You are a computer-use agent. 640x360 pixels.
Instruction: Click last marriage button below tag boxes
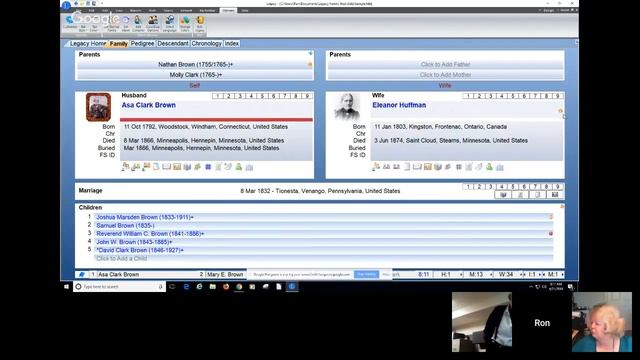tap(555, 195)
